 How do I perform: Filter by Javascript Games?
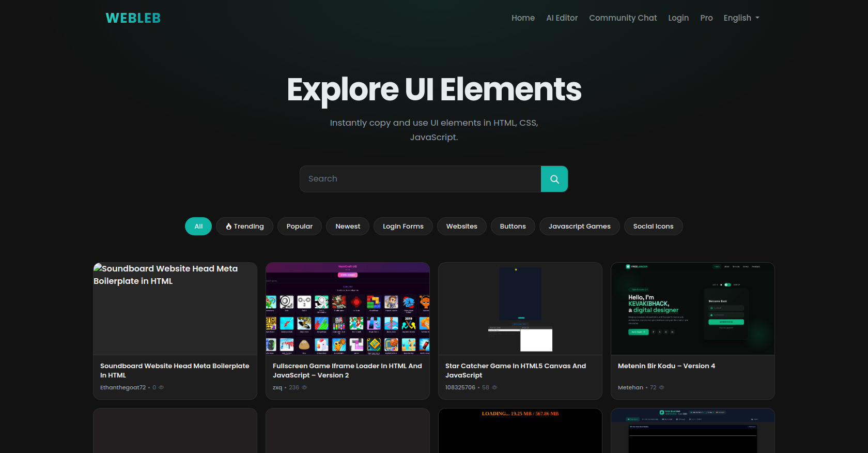click(x=580, y=226)
